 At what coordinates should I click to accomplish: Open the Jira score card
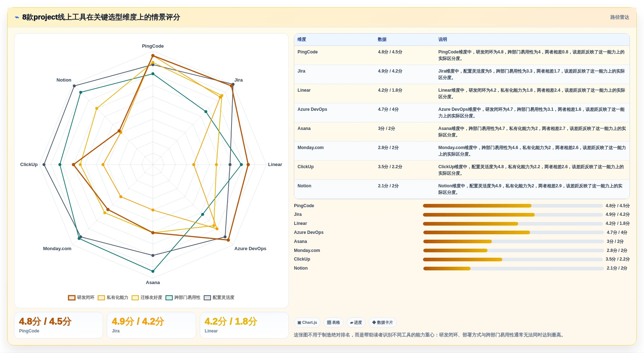pyautogui.click(x=151, y=325)
